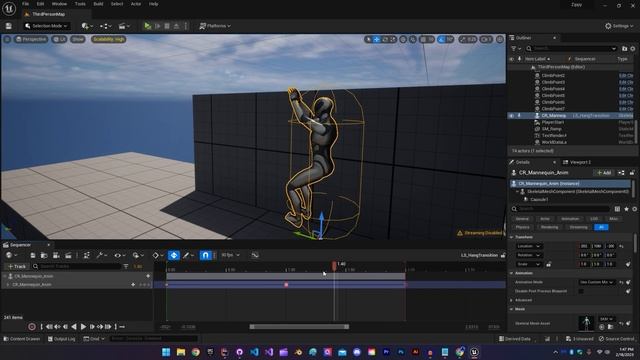640x360 pixels.
Task: Click the pink keyframe on animation track
Action: point(286,284)
